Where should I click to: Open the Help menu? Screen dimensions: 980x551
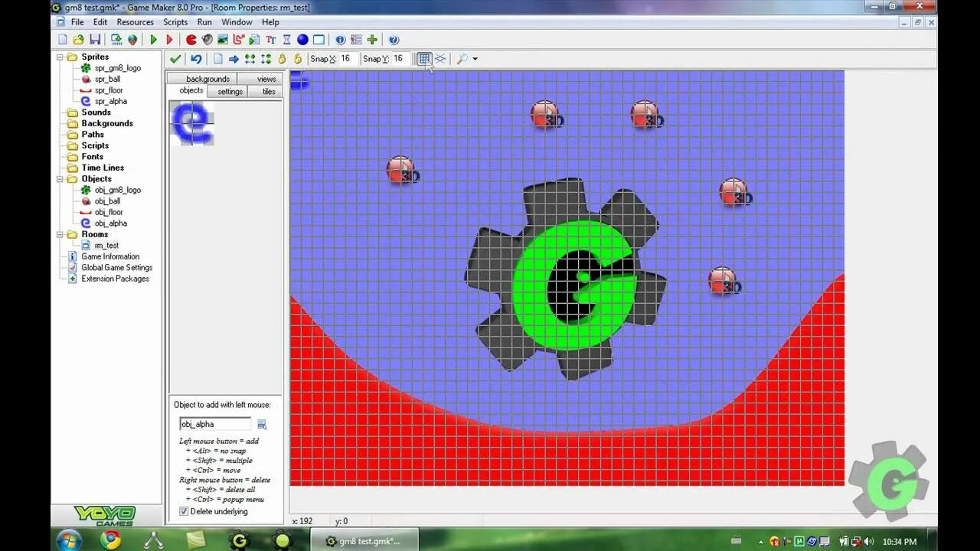270,22
